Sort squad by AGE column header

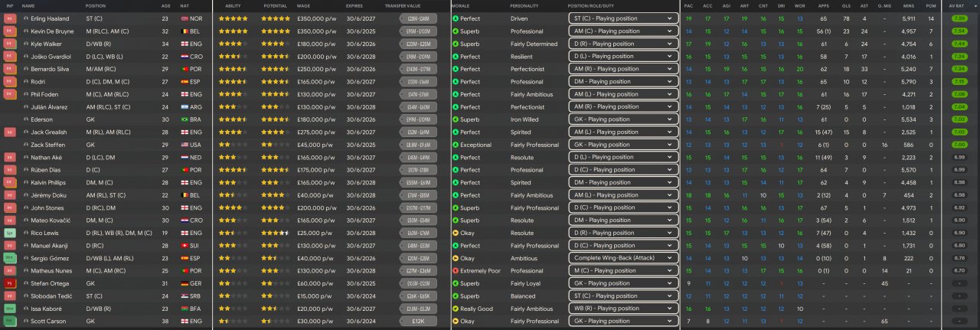click(x=166, y=5)
